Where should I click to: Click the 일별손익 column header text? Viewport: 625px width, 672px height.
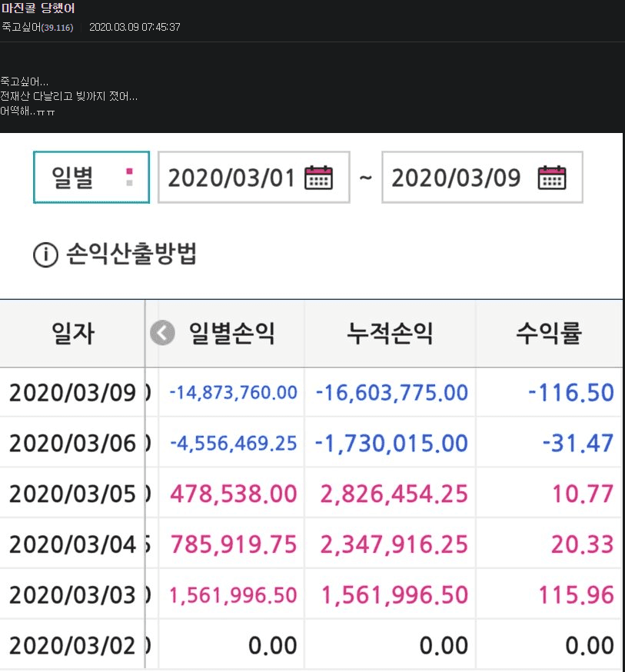click(232, 334)
